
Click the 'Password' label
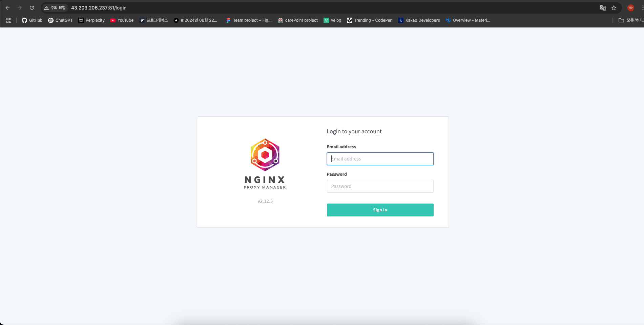(x=337, y=174)
